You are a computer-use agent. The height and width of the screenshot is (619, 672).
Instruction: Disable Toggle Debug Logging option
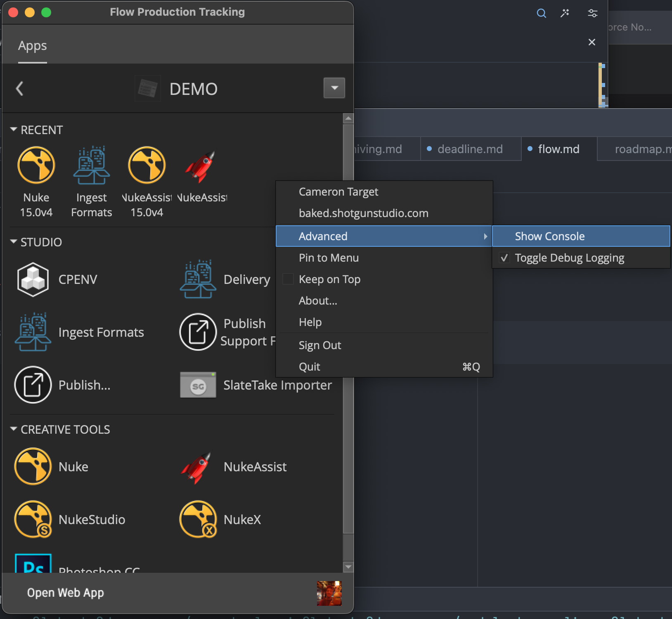tap(569, 258)
